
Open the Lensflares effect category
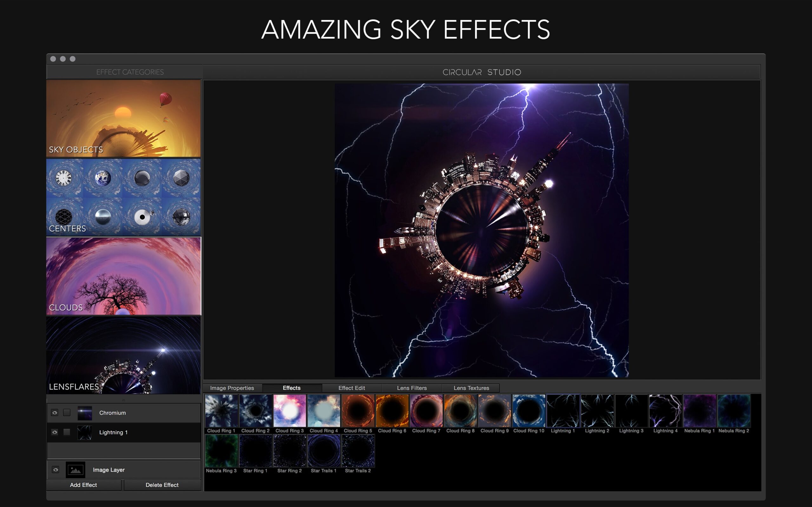tap(123, 355)
